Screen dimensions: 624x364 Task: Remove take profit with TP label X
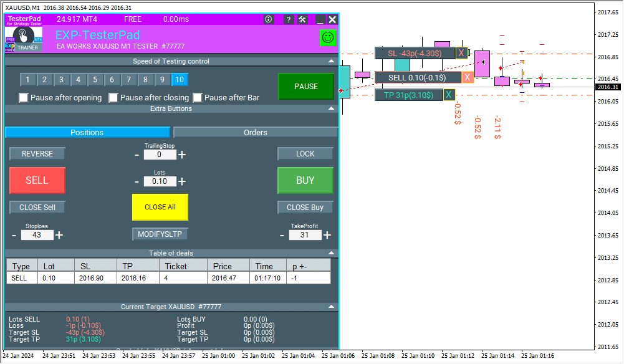click(x=449, y=95)
